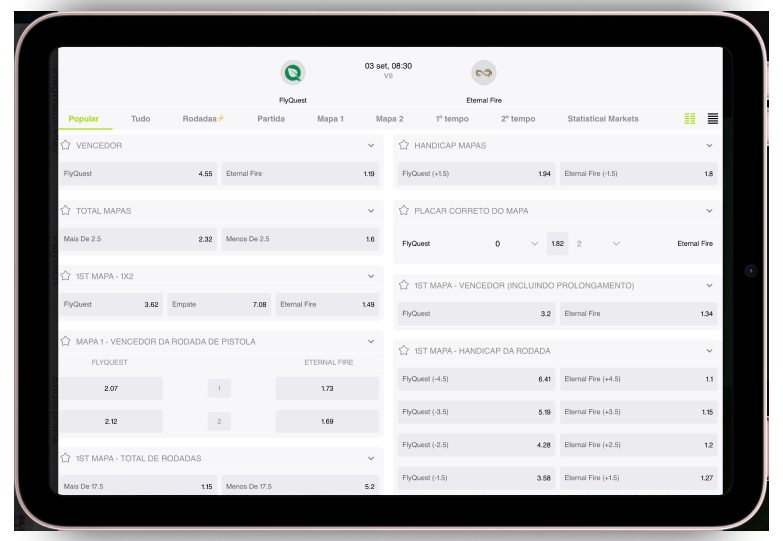783x541 pixels.
Task: Collapse the pistol round winner section
Action: 371,342
